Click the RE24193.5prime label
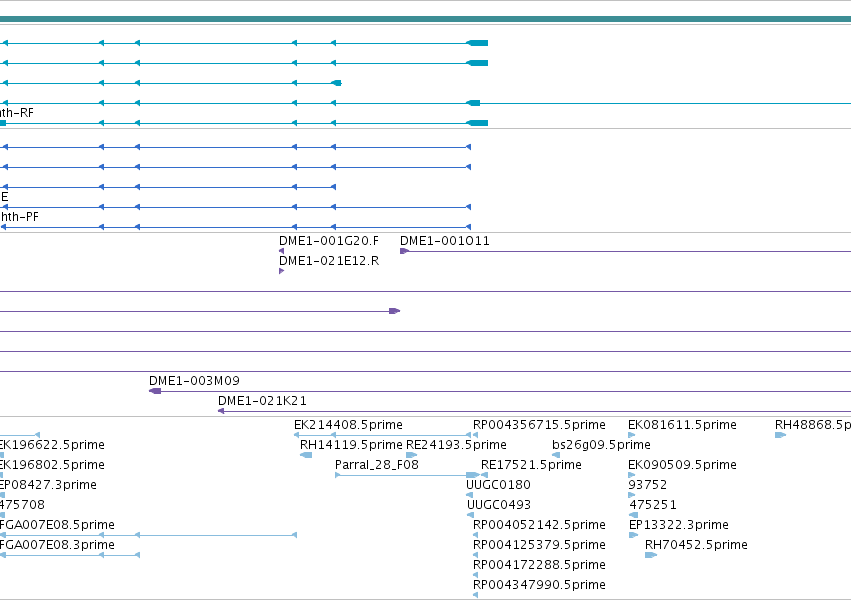The height and width of the screenshot is (600, 851). click(x=456, y=445)
